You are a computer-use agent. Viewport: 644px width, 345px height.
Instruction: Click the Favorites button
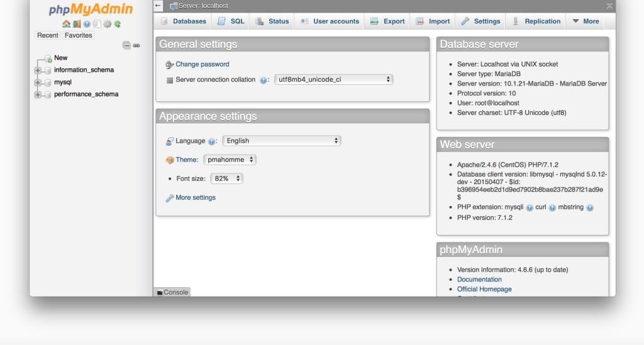[x=79, y=35]
